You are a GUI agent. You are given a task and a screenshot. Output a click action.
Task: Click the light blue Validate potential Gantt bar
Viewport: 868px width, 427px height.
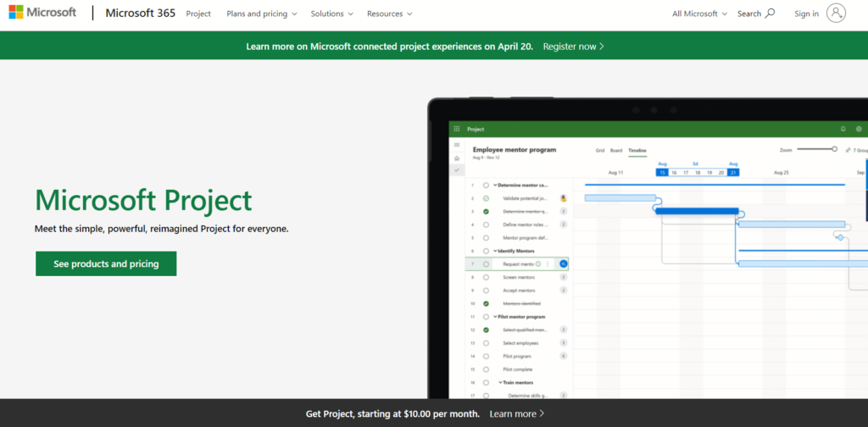(x=620, y=198)
